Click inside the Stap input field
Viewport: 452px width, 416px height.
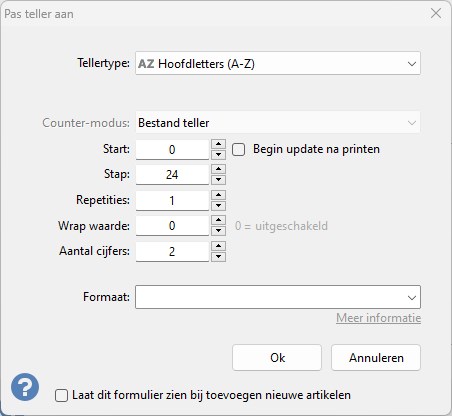[x=172, y=175]
